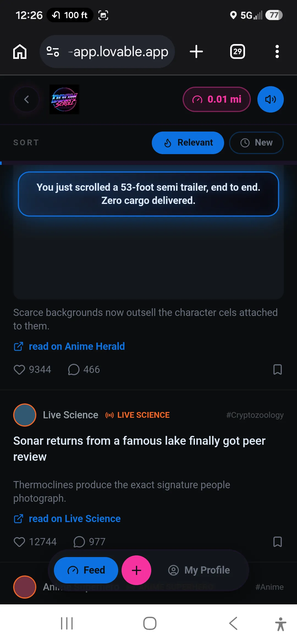The height and width of the screenshot is (644, 297).
Task: Bookmark the Live Science post
Action: coord(277,542)
